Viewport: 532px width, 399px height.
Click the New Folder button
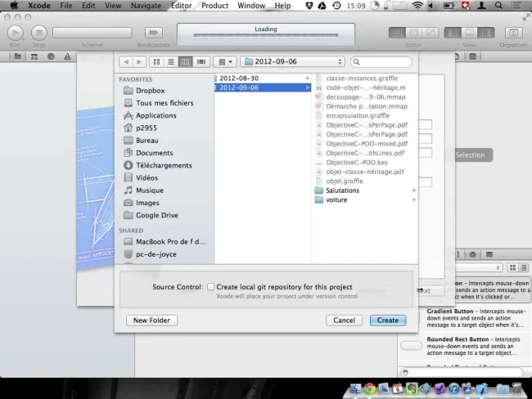[151, 321]
